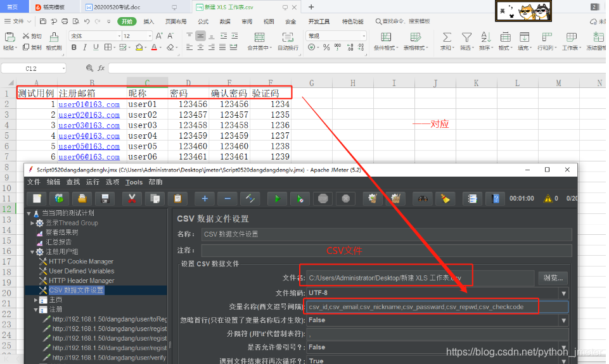The height and width of the screenshot is (364, 609).
Task: Click the Format Painter (格式刷) icon
Action: click(x=54, y=37)
